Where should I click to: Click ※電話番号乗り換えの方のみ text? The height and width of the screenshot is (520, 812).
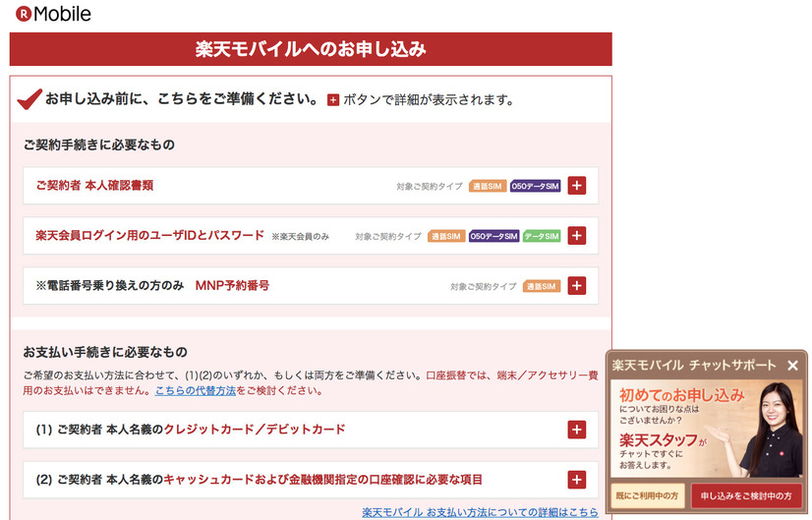(x=110, y=285)
